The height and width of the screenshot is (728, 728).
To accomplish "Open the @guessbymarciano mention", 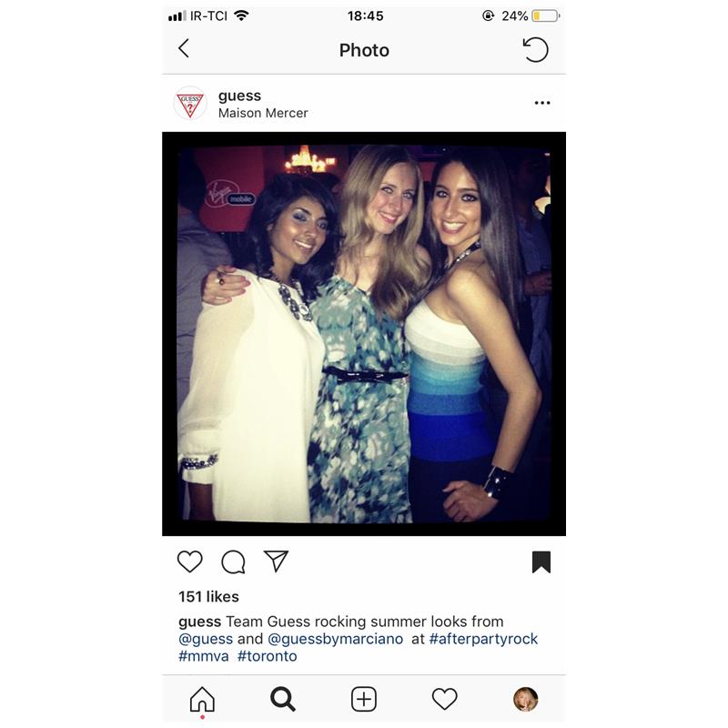I will (335, 639).
